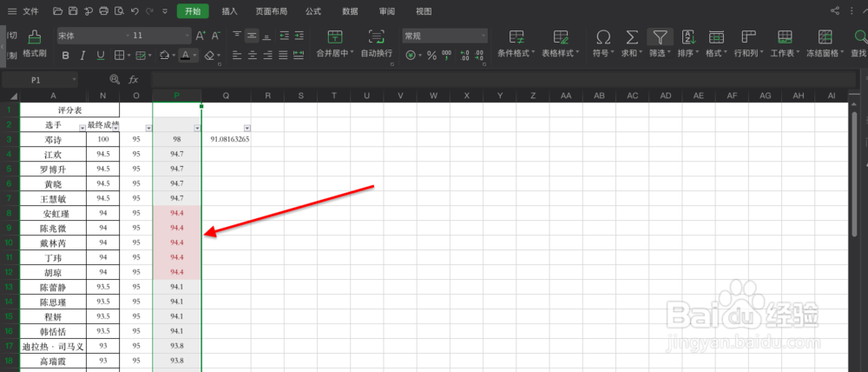Save the document with the floppy icon

coord(73,11)
